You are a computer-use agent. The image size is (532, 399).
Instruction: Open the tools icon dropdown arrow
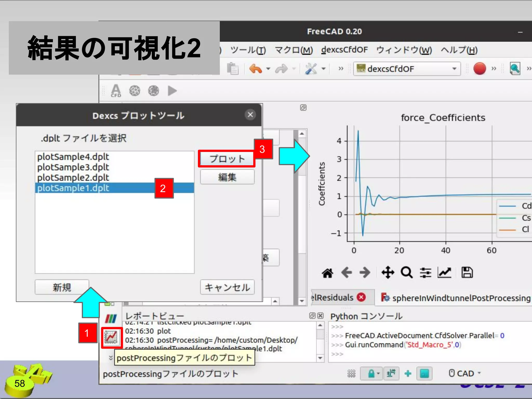click(324, 69)
